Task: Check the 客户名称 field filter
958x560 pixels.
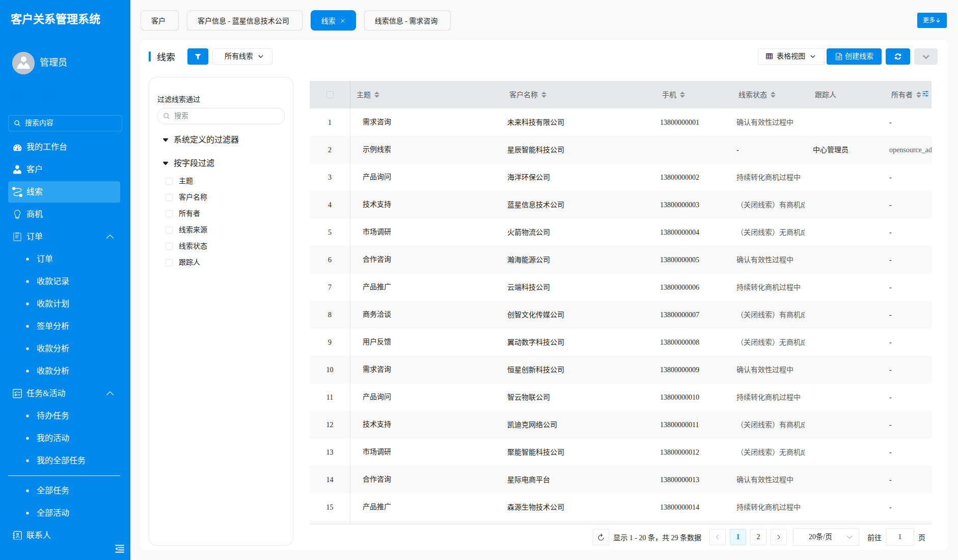Action: coord(169,198)
